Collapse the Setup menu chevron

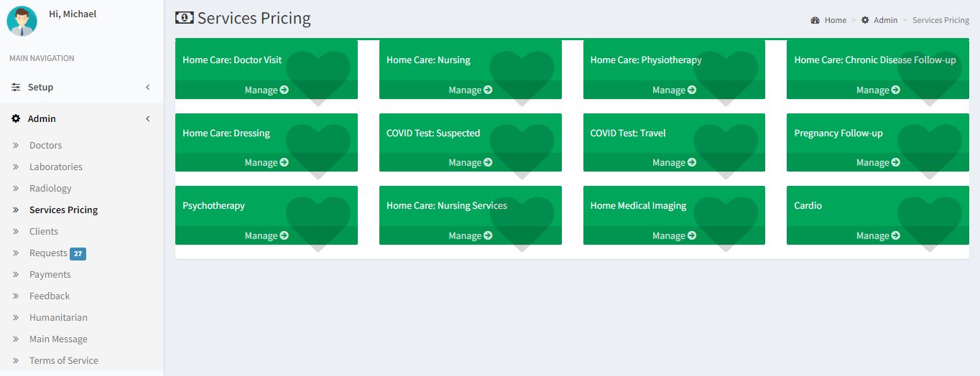pos(148,87)
